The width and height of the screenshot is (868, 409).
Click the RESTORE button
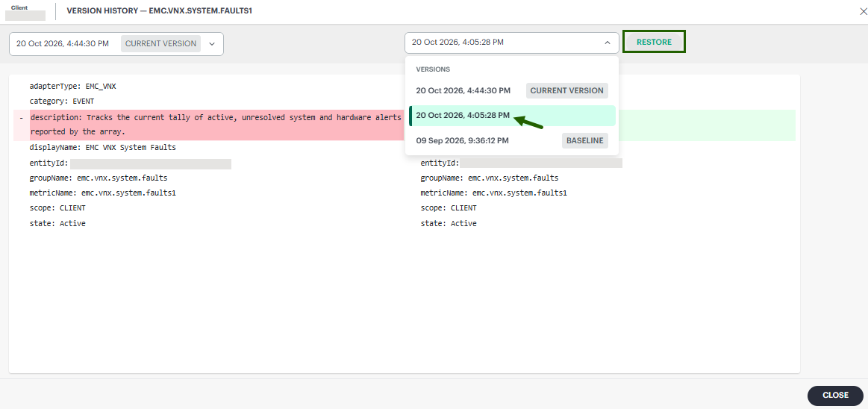(654, 42)
